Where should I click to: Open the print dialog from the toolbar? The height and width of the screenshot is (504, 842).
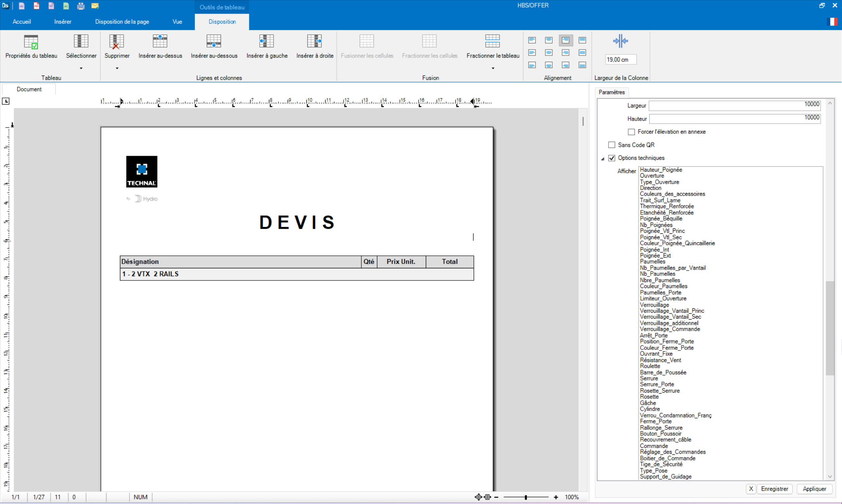pyautogui.click(x=81, y=6)
